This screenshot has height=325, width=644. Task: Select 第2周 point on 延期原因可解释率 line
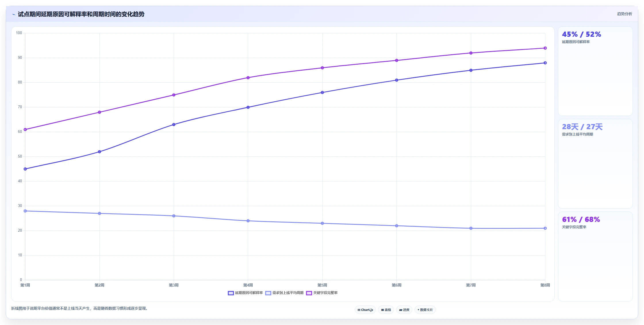coord(99,152)
